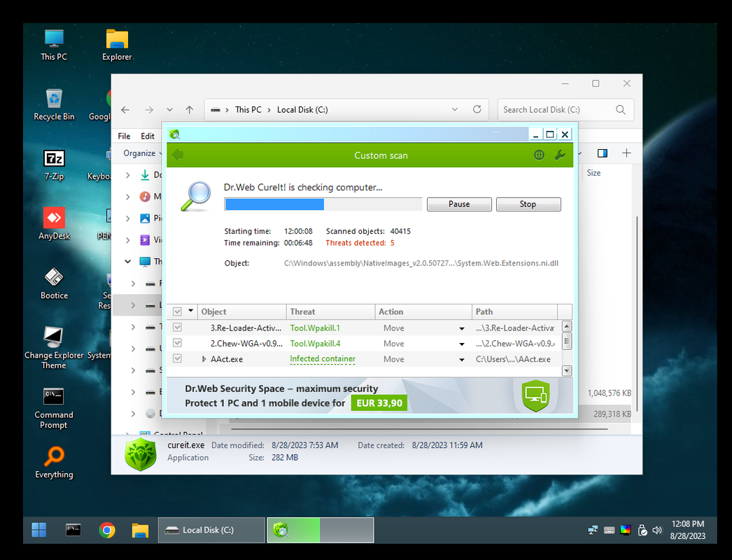Collapse the This PC tree node in Explorer
The height and width of the screenshot is (560, 732).
127,261
